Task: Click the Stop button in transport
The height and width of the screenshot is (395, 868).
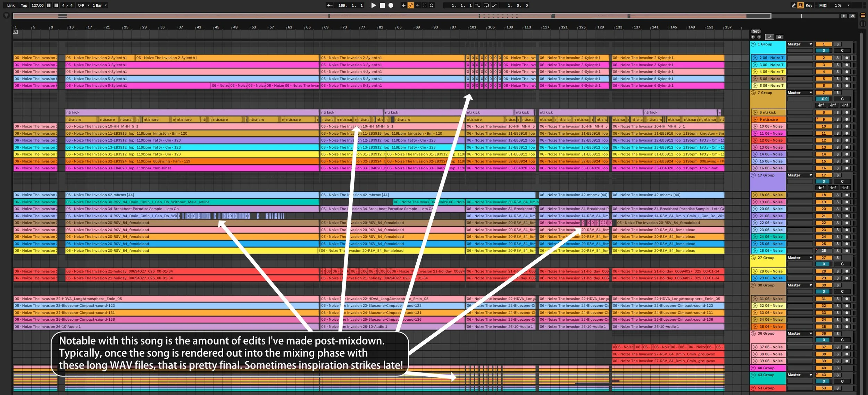Action: 382,5
